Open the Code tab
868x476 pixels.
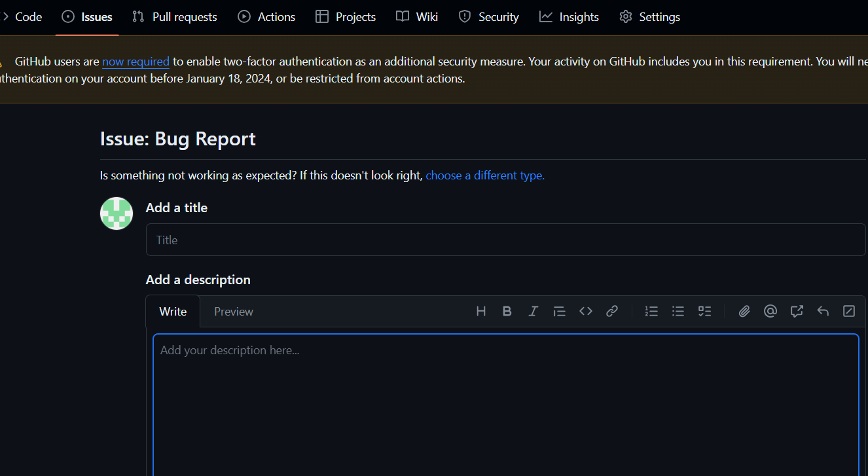[23, 17]
